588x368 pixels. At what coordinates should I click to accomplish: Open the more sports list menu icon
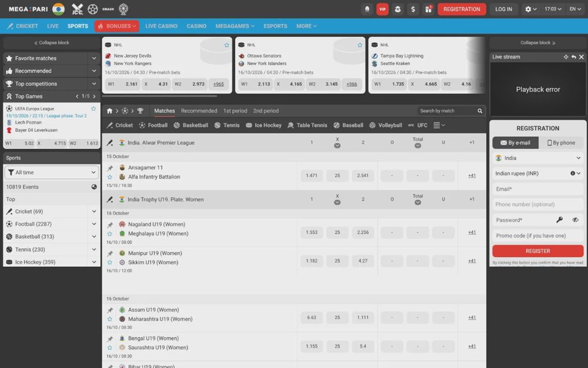coord(439,125)
